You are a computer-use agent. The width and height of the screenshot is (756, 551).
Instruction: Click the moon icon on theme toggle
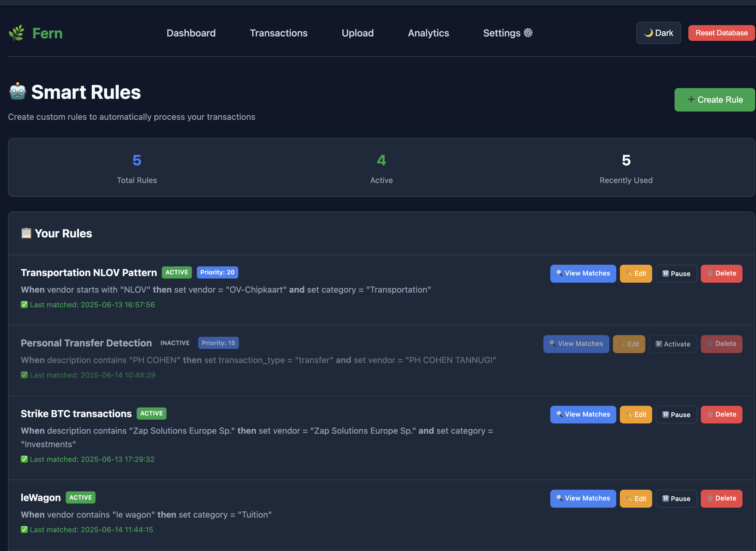point(649,33)
